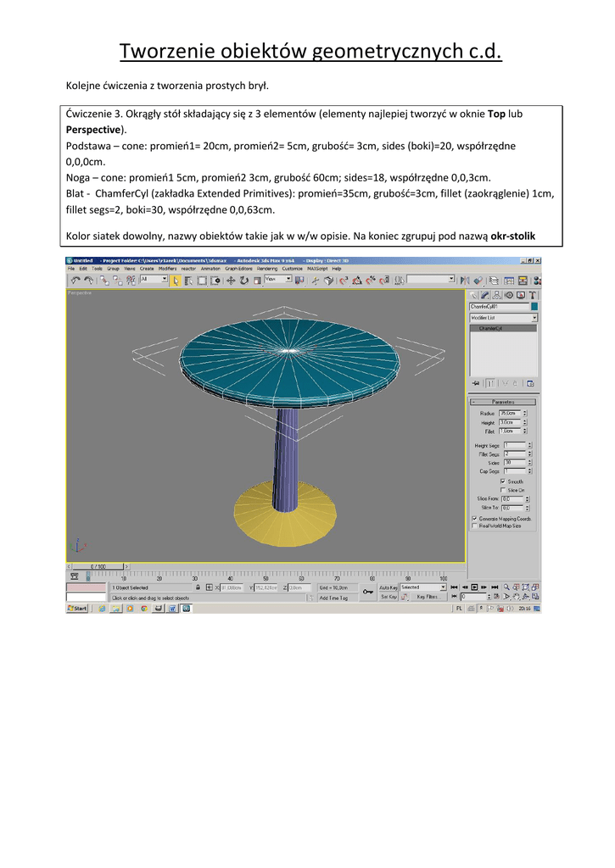Screen dimensions: 615x868
Task: Select the Select Object arrow tool
Action: tap(175, 279)
